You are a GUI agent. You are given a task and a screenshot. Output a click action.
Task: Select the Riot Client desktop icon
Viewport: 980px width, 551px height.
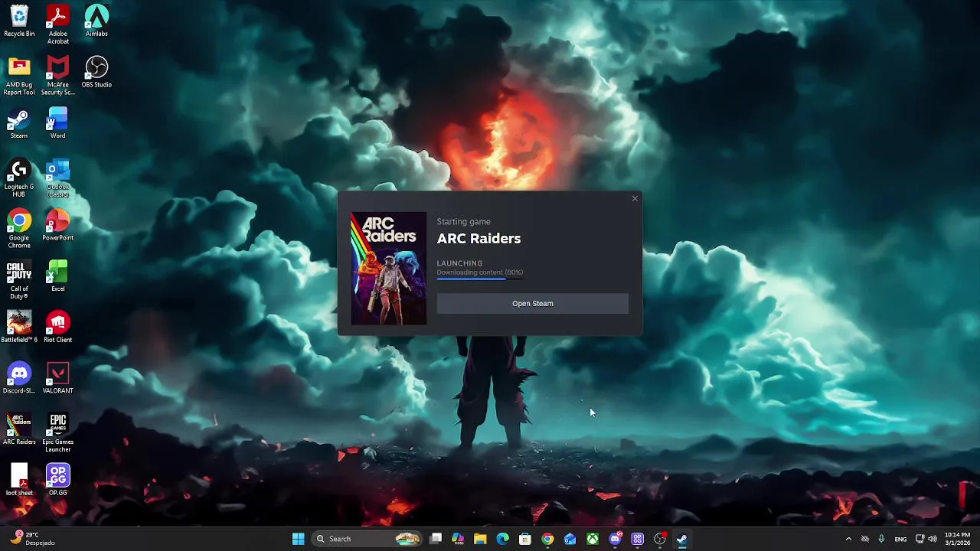(58, 328)
